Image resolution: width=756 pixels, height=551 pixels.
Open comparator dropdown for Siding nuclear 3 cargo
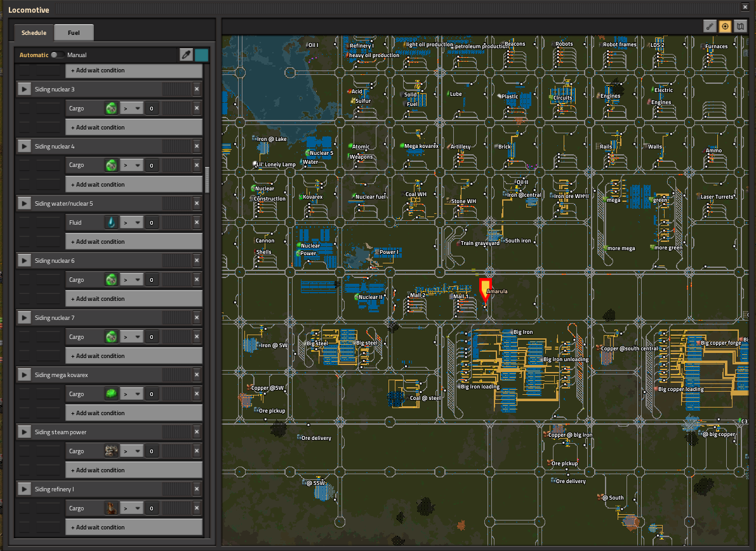click(132, 109)
